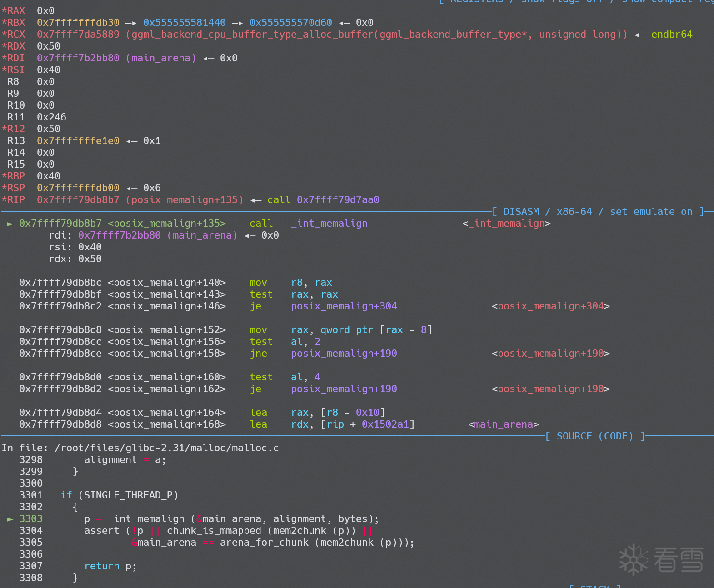This screenshot has width=714, height=588.
Task: Click call target 0x7ffff79d7aa0 in RIP row
Action: 338,199
